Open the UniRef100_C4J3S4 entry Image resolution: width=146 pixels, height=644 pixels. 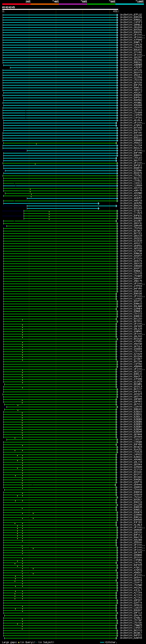[131, 146]
